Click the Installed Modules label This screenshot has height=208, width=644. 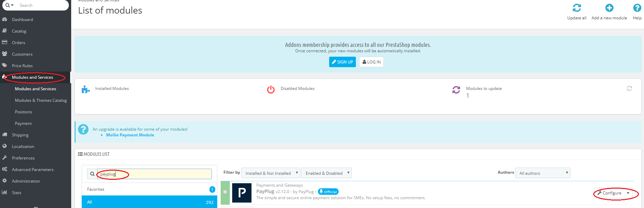[112, 89]
